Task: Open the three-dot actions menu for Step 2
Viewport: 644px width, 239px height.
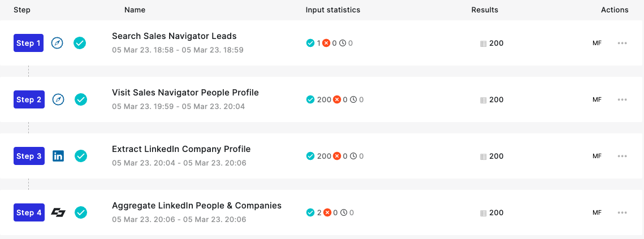Action: pyautogui.click(x=623, y=100)
